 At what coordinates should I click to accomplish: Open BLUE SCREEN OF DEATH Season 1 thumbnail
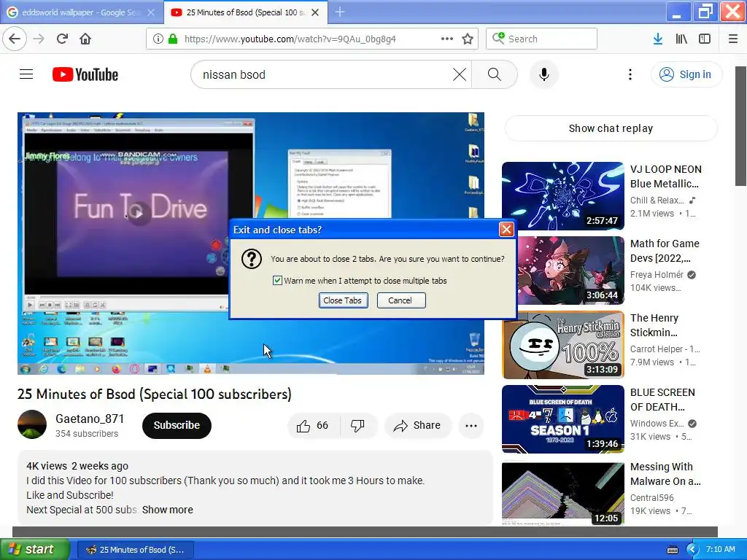563,419
